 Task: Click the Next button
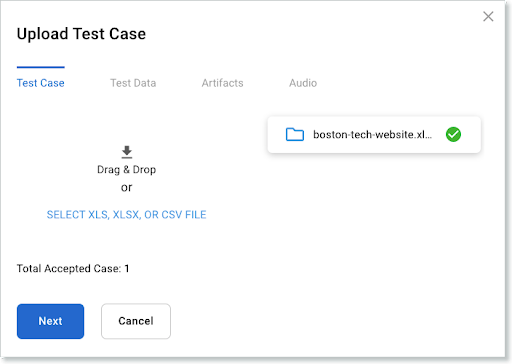(50, 321)
